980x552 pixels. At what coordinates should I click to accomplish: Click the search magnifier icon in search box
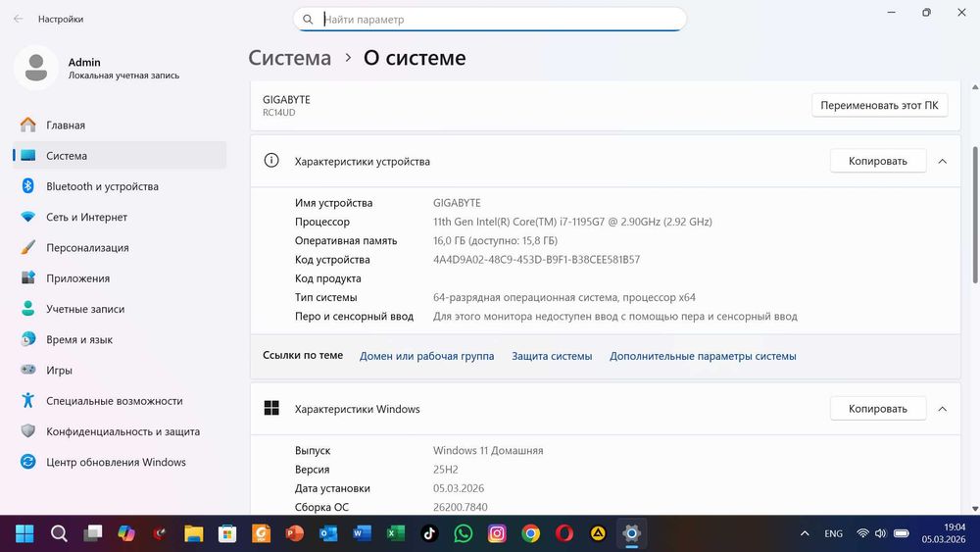[308, 20]
